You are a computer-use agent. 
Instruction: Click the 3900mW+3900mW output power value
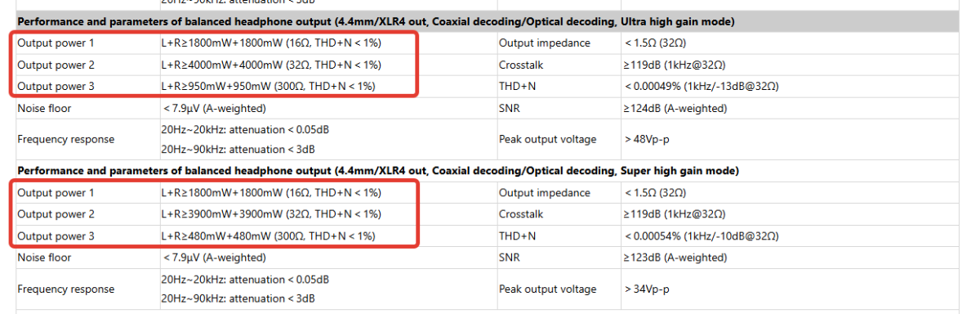click(x=270, y=214)
